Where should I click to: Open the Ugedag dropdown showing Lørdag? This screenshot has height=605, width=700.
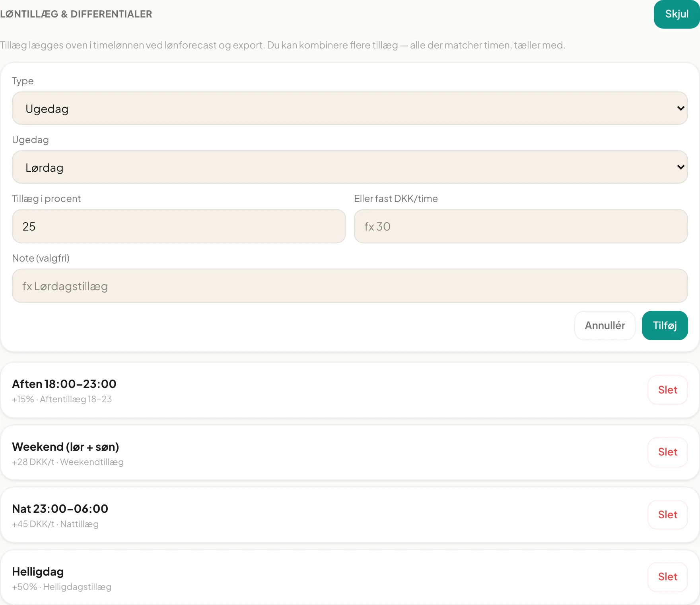[350, 167]
